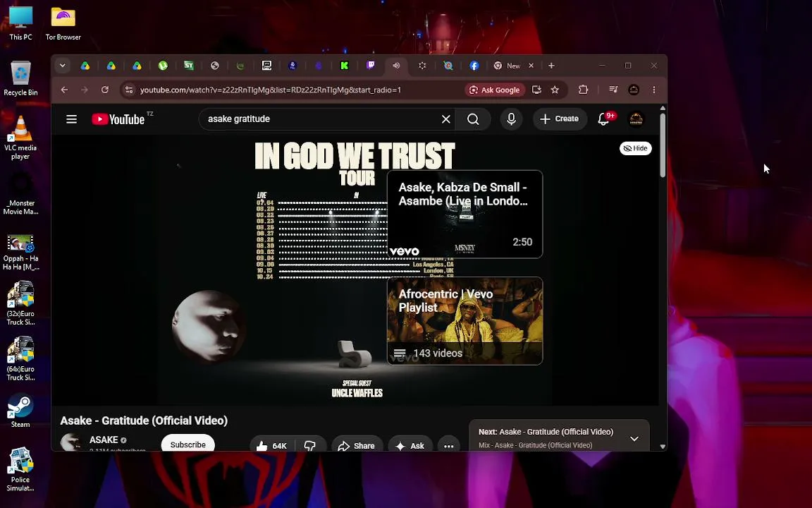The width and height of the screenshot is (812, 508).
Task: Open the _Monster Movie Ma... desktop item
Action: click(x=20, y=195)
